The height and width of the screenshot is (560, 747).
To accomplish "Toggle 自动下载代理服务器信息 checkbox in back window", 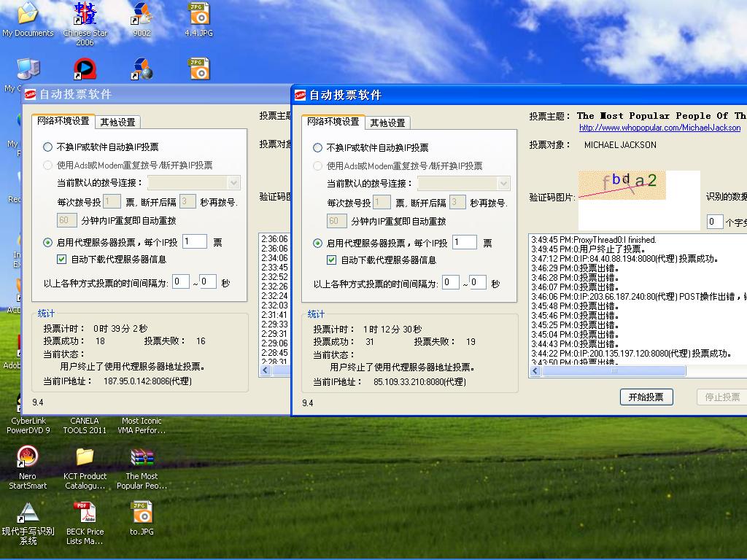I will (62, 260).
